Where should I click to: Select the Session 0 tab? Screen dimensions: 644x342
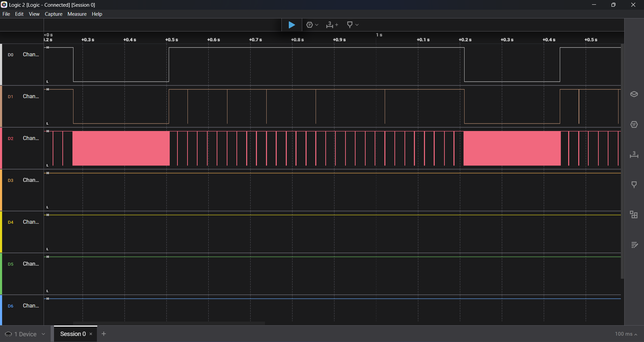click(x=73, y=334)
